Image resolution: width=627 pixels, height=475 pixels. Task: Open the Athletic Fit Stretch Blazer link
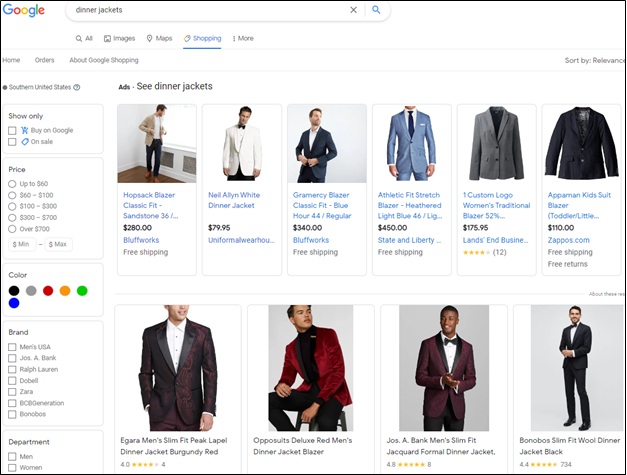(409, 206)
